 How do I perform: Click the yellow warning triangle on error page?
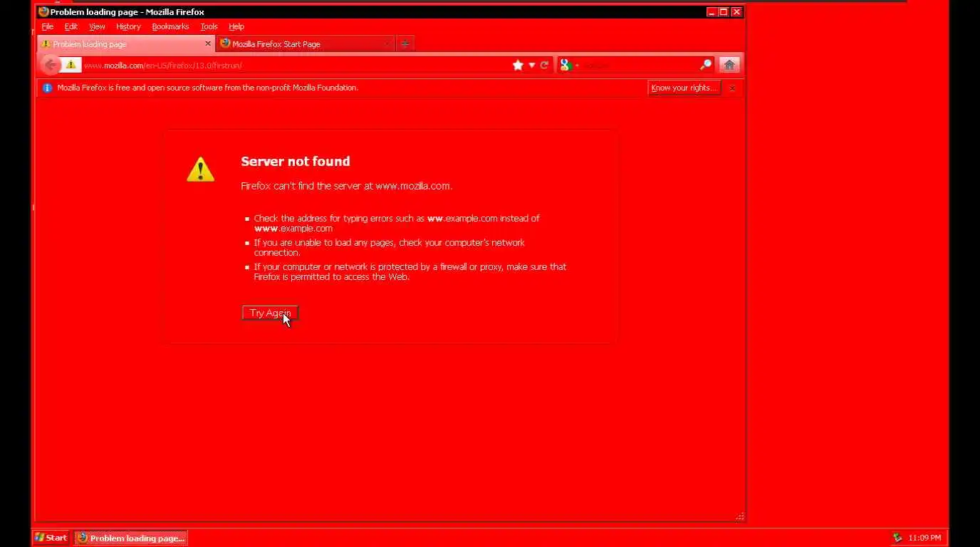tap(200, 170)
